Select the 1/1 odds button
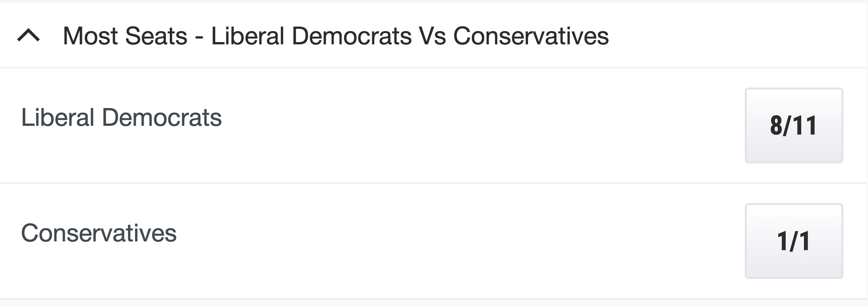Screen dimensions: 868x307 pyautogui.click(x=794, y=241)
